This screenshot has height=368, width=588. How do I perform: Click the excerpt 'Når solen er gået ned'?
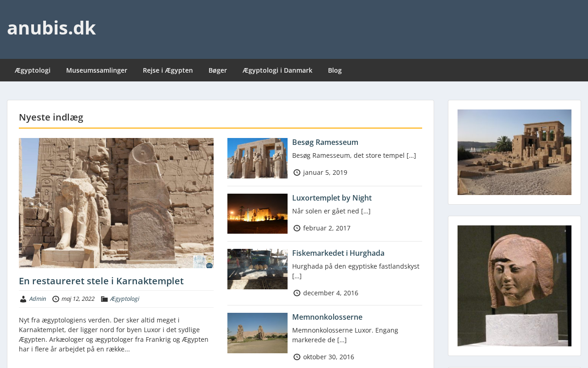331,211
